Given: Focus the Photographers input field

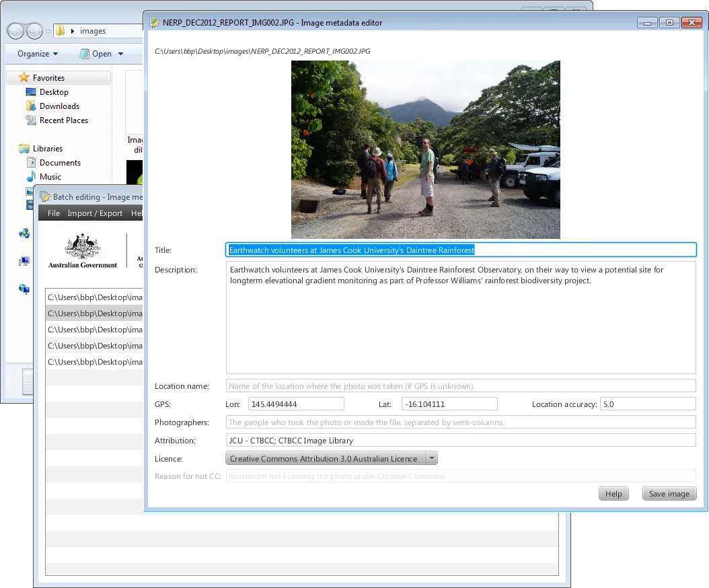Looking at the screenshot, I should point(461,422).
